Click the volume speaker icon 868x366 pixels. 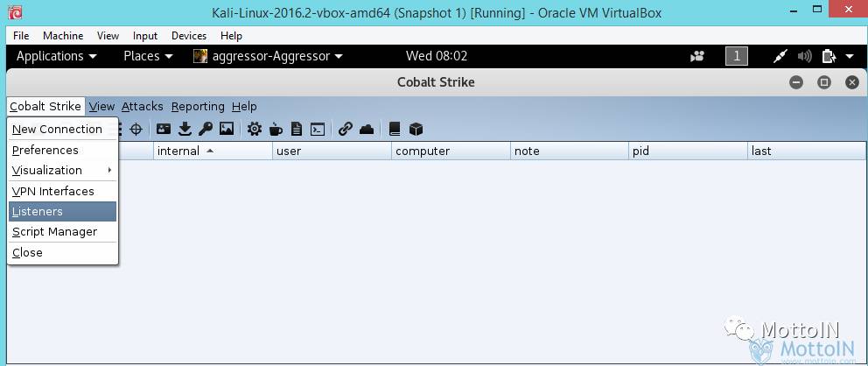point(804,56)
